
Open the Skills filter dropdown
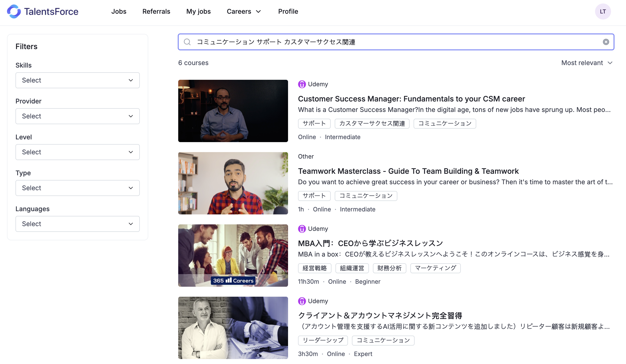(77, 80)
